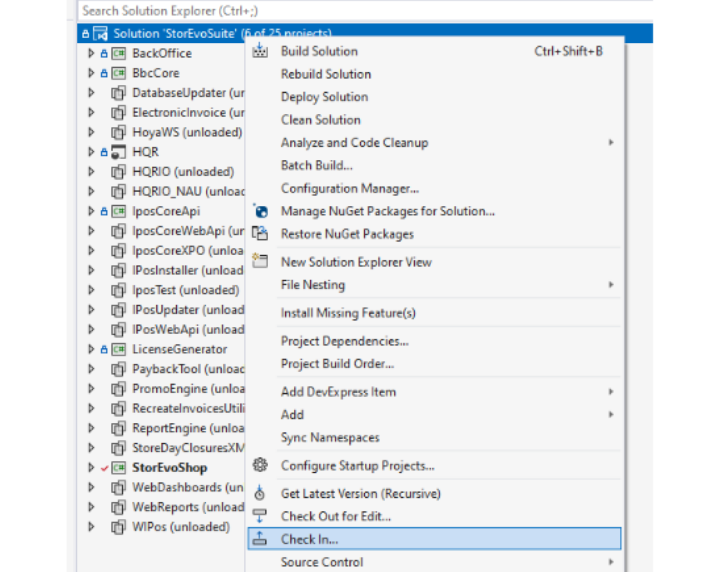Open the Add DevExpress Item submenu arrow
The width and height of the screenshot is (719, 572).
coord(611,392)
